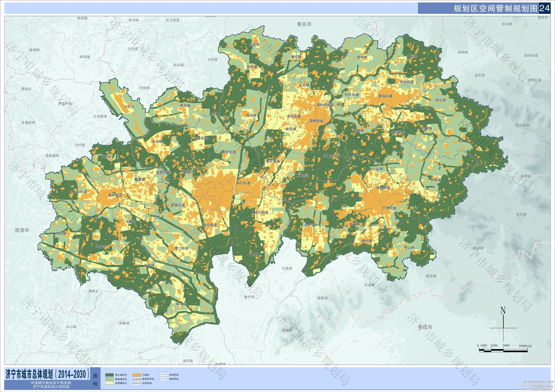The image size is (555, 392).
Task: Click the 图例 legend header
Action: click(95, 380)
